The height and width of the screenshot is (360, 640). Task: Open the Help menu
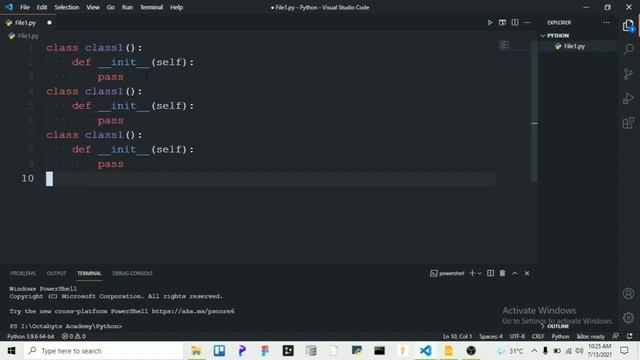pyautogui.click(x=176, y=7)
